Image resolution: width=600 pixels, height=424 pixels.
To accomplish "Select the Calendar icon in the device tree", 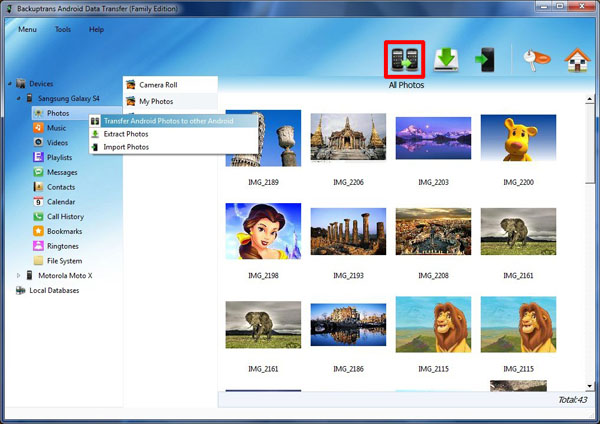I will coord(38,202).
